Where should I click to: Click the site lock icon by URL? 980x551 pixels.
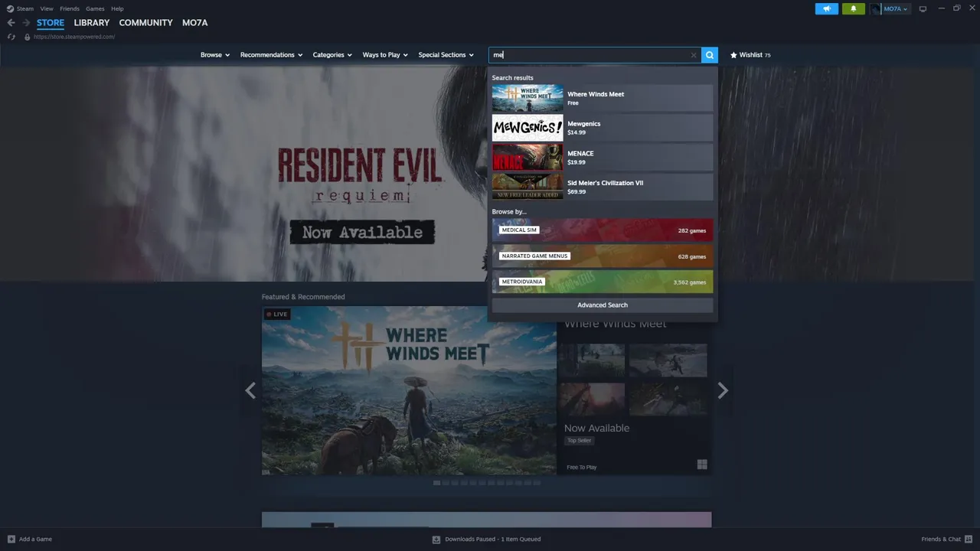[28, 37]
